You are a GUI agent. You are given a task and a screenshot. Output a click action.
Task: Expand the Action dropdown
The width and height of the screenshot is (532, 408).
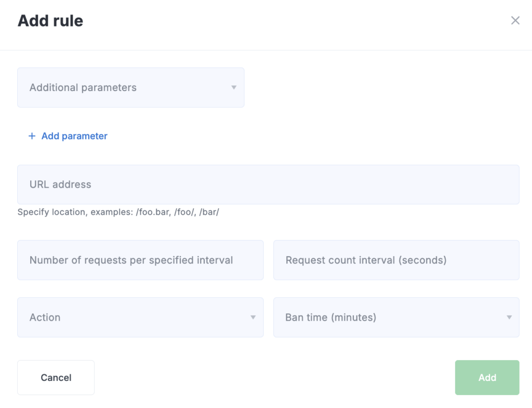pos(140,317)
